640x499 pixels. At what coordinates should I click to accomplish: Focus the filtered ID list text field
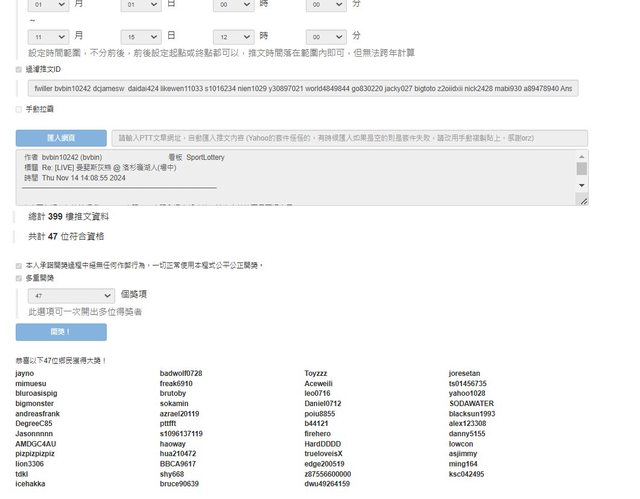pos(301,89)
